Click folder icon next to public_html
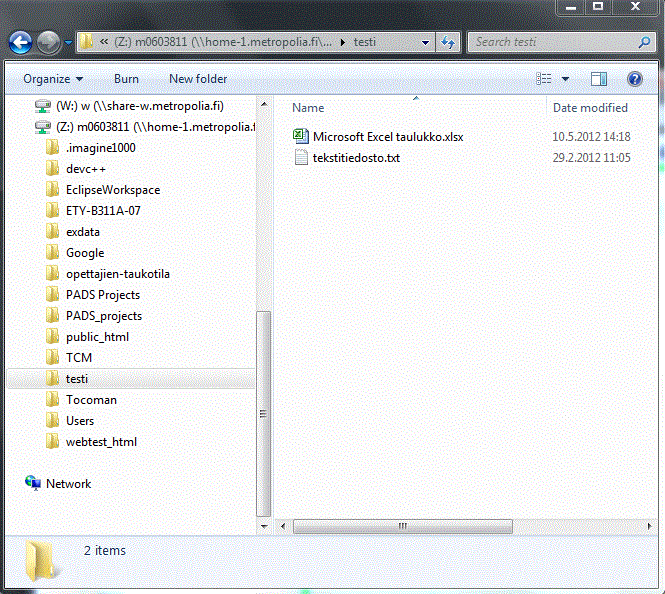 click(52, 337)
